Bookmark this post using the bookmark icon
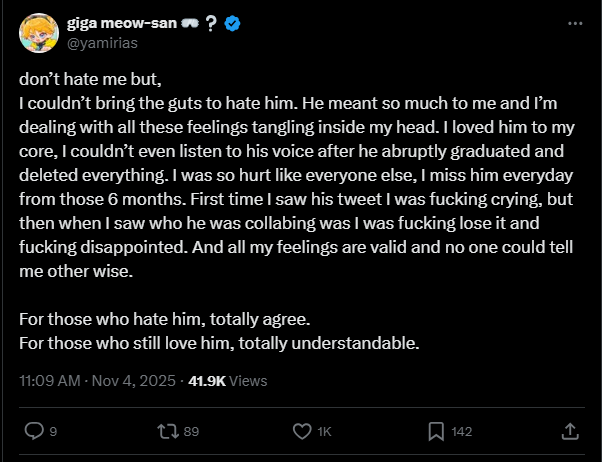This screenshot has width=602, height=462. point(436,431)
